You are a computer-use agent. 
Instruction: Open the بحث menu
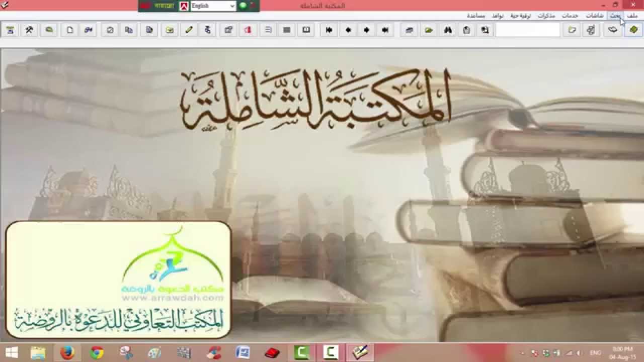coord(615,16)
